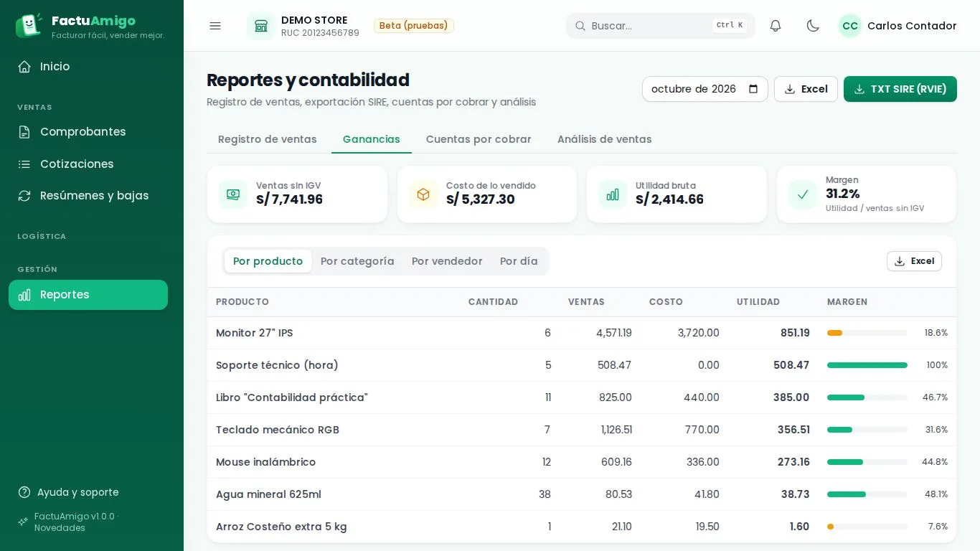Click the DEMO STORE shop icon

tap(261, 26)
